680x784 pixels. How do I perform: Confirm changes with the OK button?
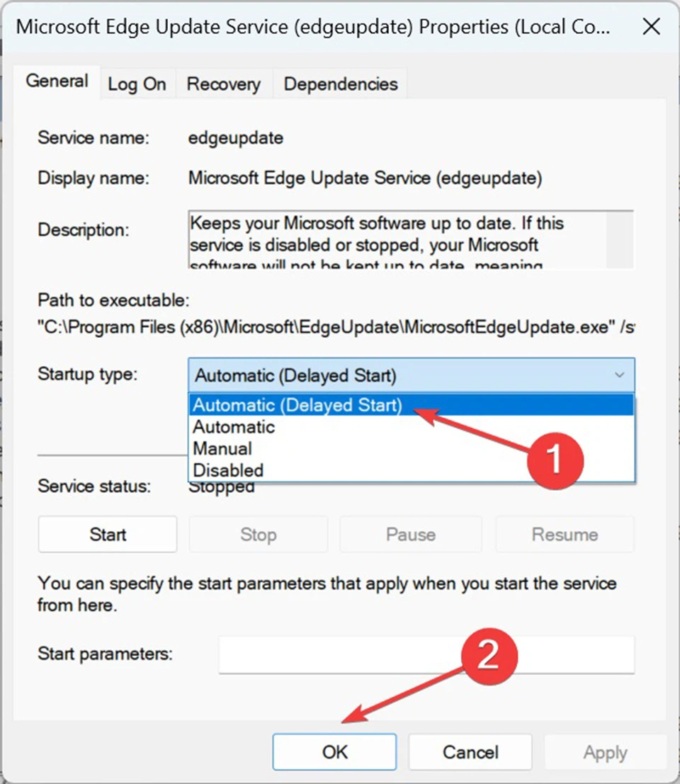pos(334,752)
